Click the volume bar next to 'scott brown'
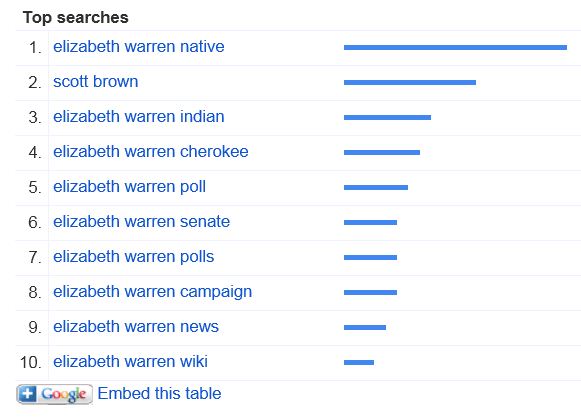Image resolution: width=581 pixels, height=417 pixels. tap(410, 82)
